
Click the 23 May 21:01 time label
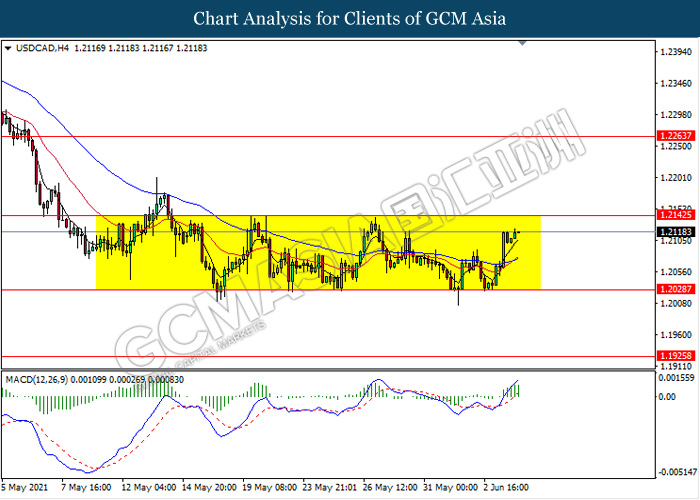[x=330, y=488]
